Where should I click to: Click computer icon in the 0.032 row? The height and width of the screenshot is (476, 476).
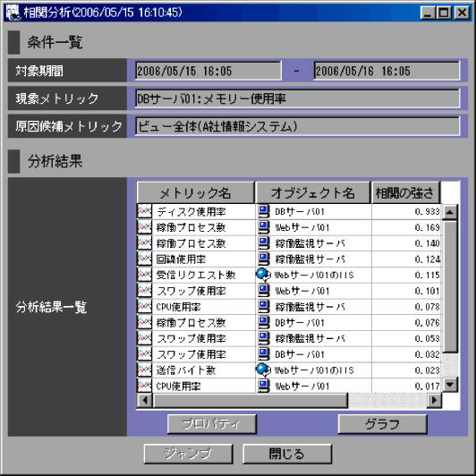[x=263, y=354]
